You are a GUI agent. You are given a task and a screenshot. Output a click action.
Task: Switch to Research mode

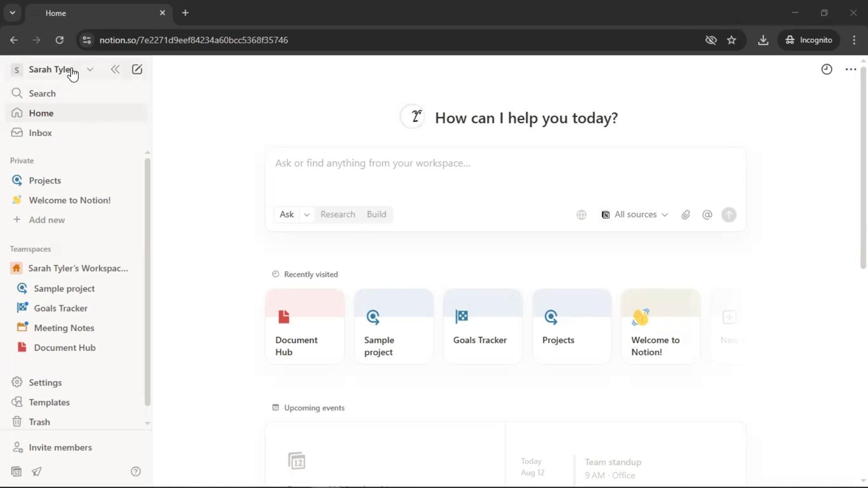coord(337,215)
